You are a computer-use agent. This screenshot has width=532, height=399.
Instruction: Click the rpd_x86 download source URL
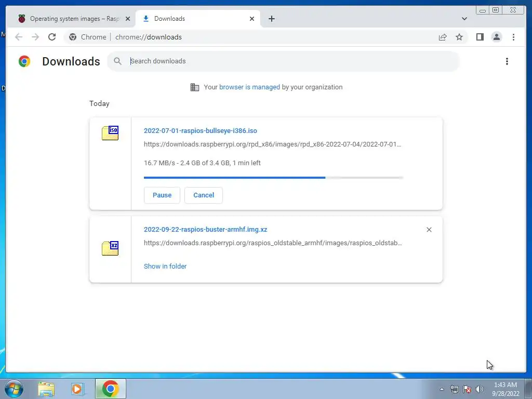pyautogui.click(x=272, y=144)
